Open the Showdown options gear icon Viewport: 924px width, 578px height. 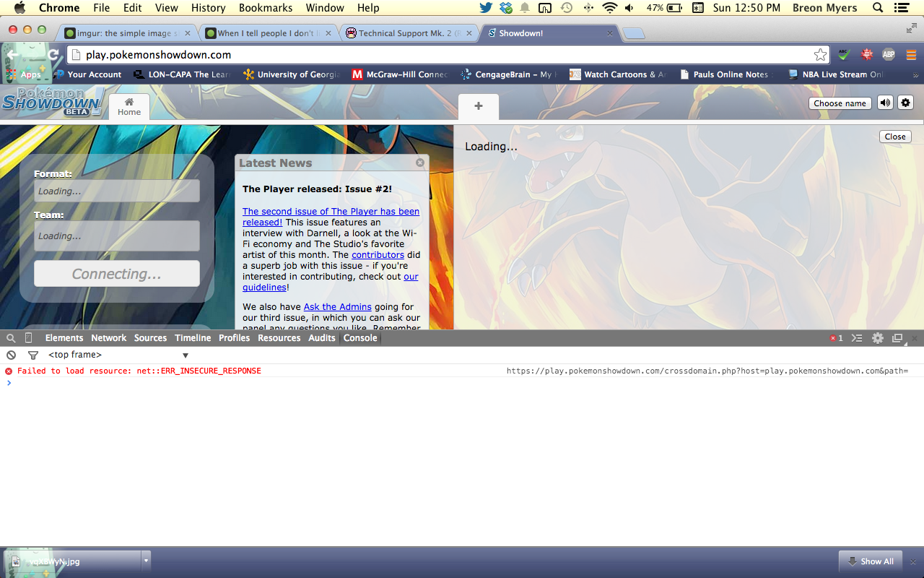905,103
